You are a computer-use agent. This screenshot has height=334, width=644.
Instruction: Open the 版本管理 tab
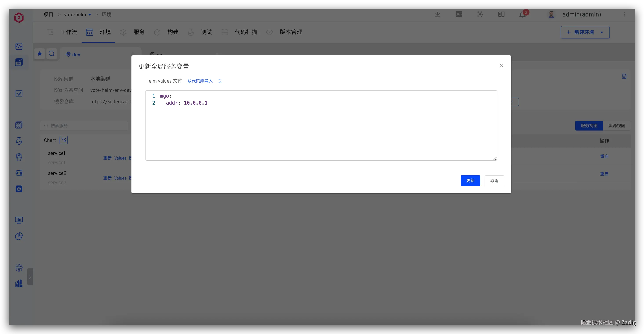coord(291,32)
